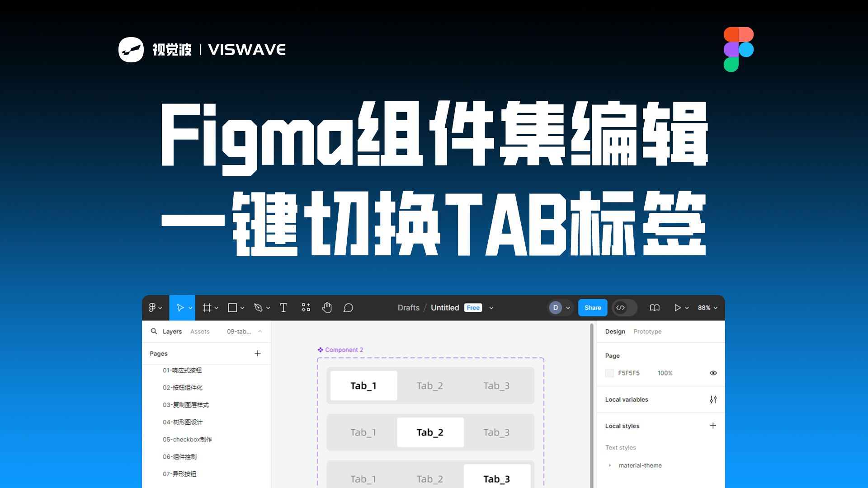Click the Free plan badge
Viewport: 868px width, 488px height.
click(x=473, y=308)
